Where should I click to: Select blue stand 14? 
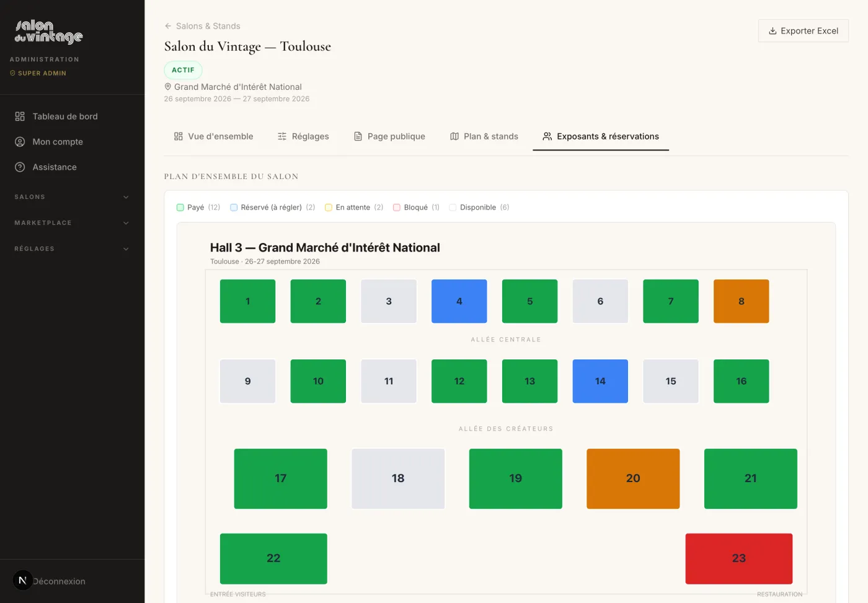point(600,381)
